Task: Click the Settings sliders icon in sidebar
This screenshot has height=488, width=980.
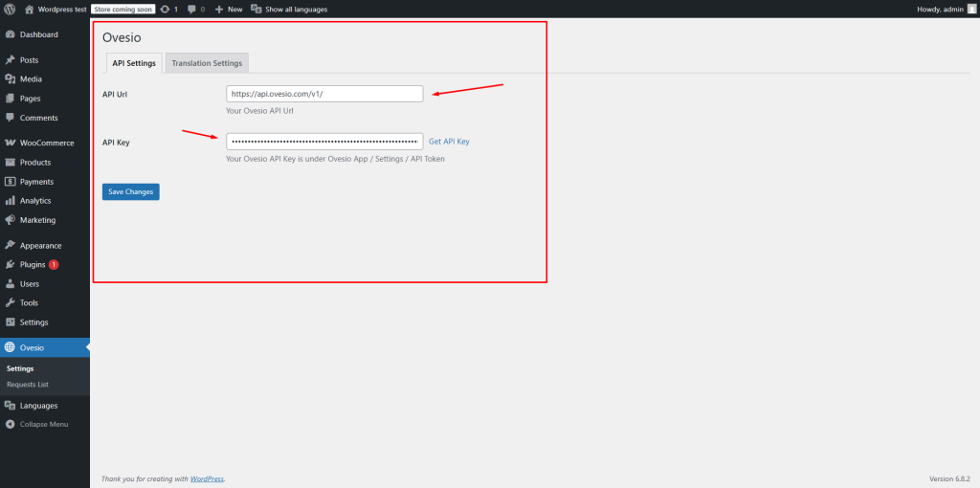Action: coord(10,322)
